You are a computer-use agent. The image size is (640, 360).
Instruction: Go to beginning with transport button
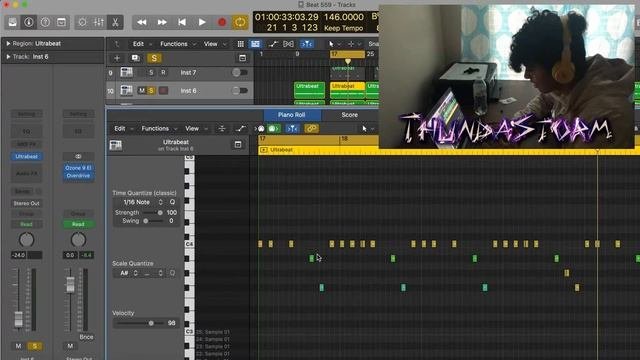click(182, 22)
